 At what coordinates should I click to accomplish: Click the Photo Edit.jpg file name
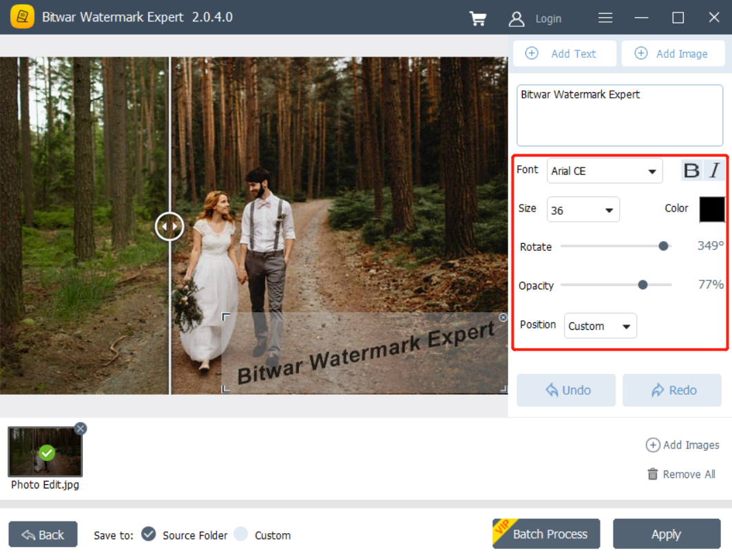pyautogui.click(x=45, y=485)
